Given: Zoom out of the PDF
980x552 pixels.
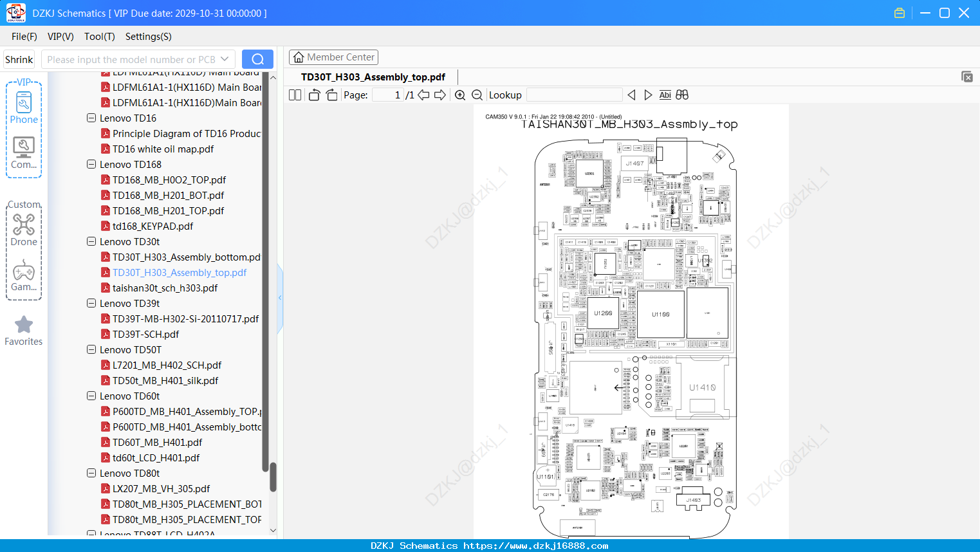Looking at the screenshot, I should click(477, 95).
